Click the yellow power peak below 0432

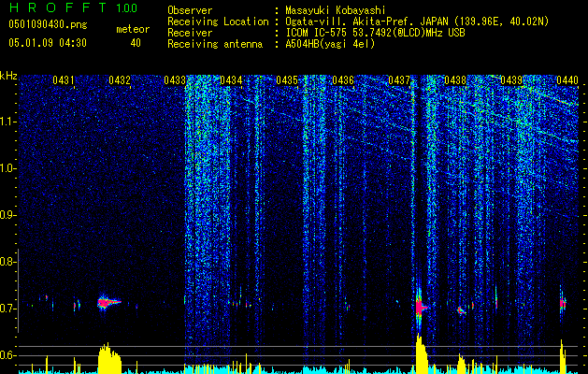point(109,358)
